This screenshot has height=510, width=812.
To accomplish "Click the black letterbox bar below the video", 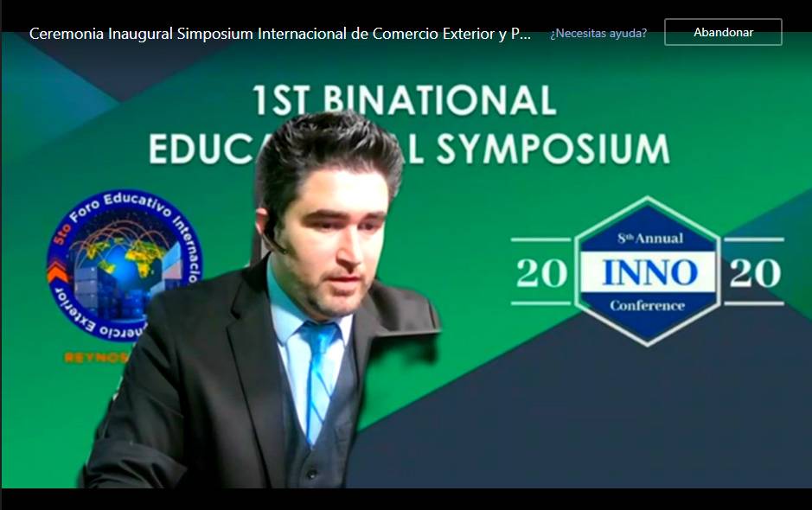I will click(x=406, y=499).
